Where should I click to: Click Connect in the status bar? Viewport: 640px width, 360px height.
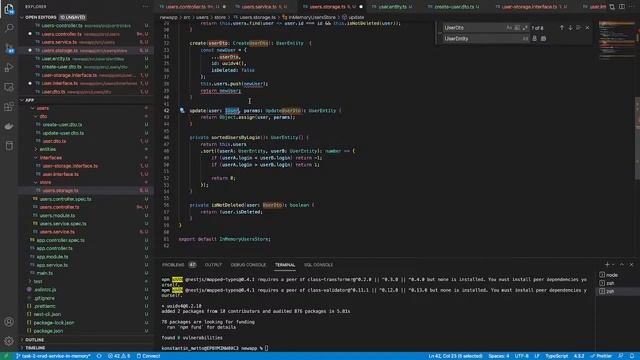[x=148, y=356]
